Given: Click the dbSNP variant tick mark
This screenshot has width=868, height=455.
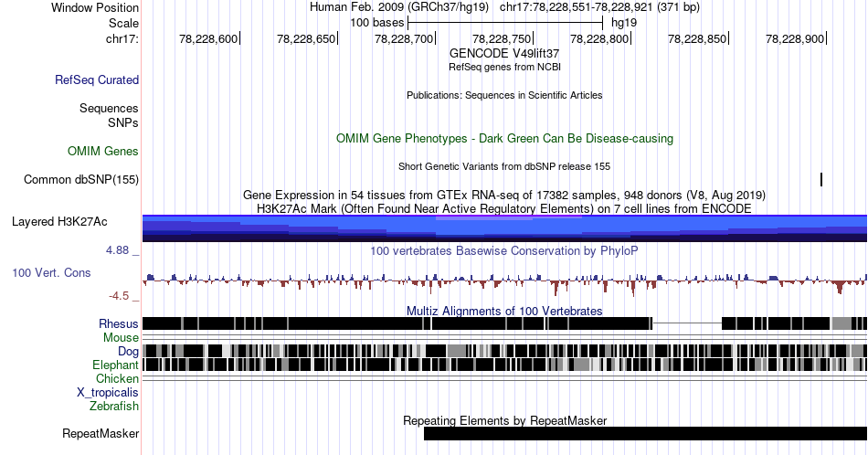Looking at the screenshot, I should point(821,179).
